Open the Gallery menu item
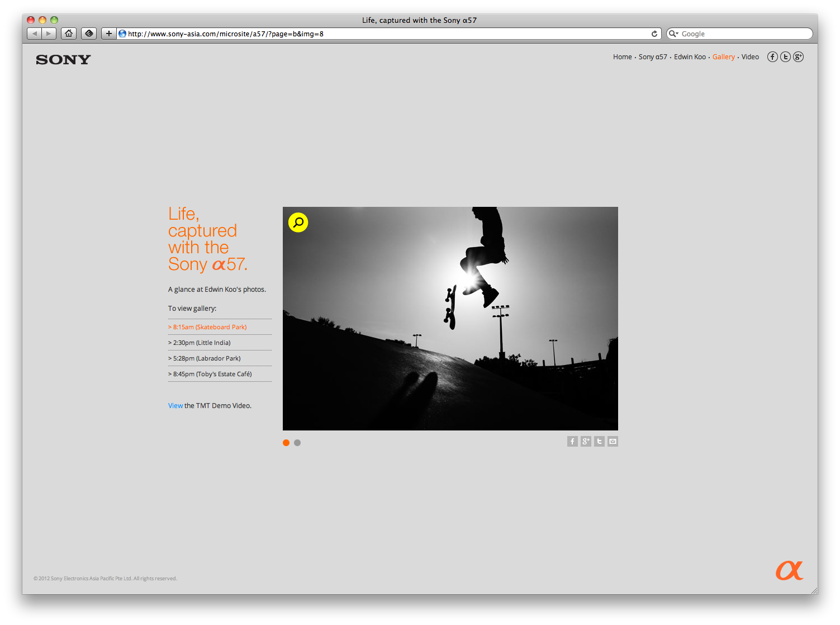 tap(723, 57)
